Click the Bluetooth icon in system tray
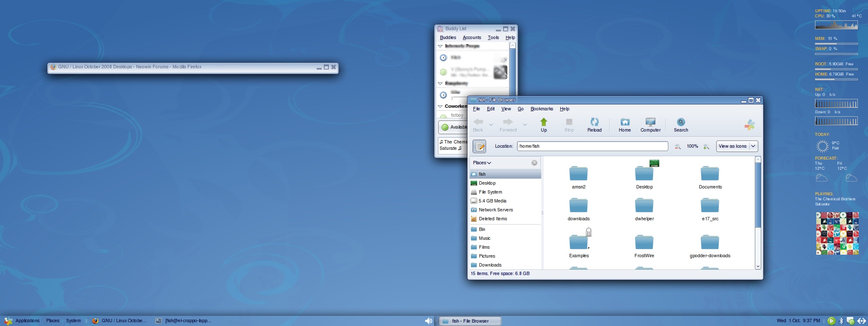Viewport: 868px width, 326px height. [841, 321]
